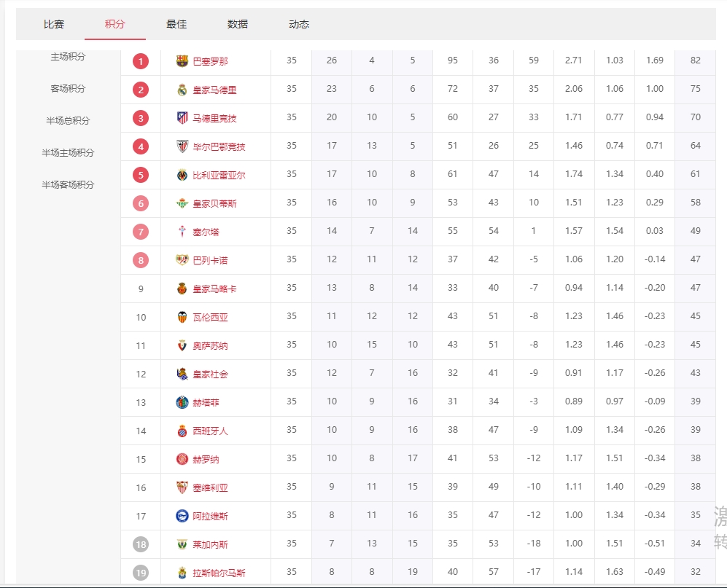Select 主场积分 in the left sidebar

[68, 57]
